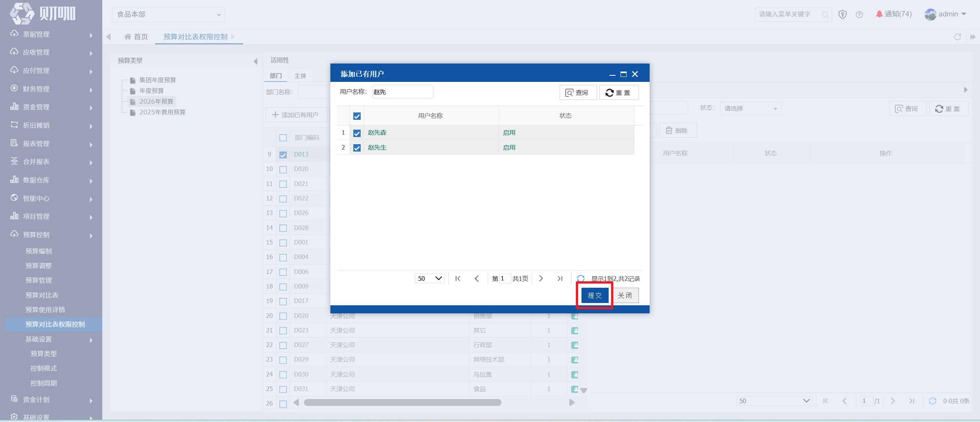Toggle the select-all checkbox in dialog header
The height and width of the screenshot is (422, 980).
[357, 116]
